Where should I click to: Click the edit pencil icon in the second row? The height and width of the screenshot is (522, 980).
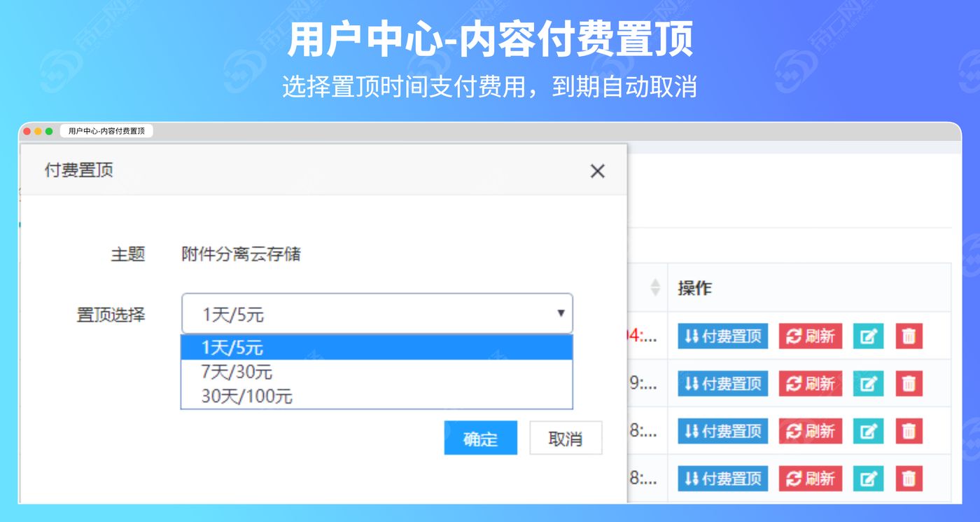[x=868, y=384]
